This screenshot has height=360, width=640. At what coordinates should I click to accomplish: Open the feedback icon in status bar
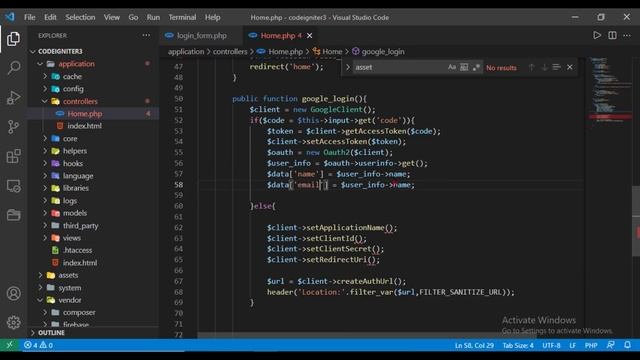[611, 345]
